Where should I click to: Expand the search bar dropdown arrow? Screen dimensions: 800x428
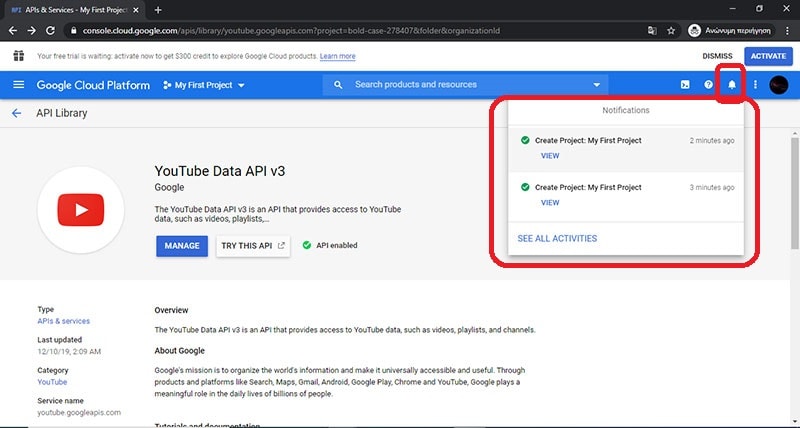tap(598, 85)
